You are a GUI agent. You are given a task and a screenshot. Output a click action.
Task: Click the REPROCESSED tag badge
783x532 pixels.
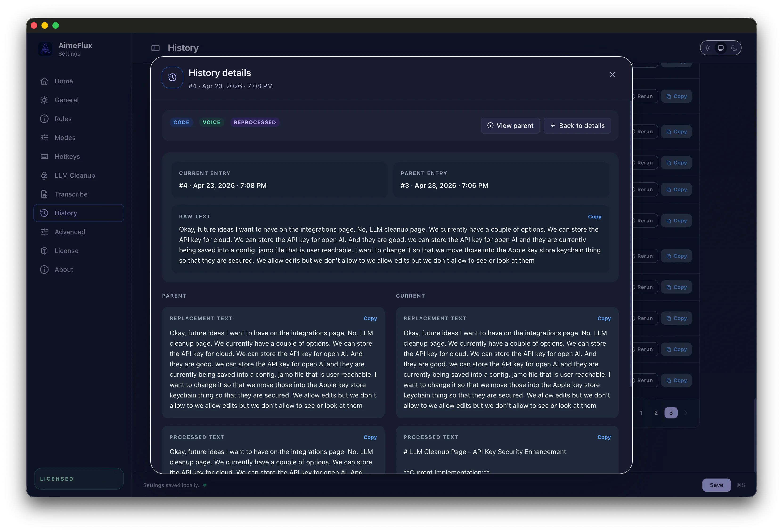[x=255, y=123]
